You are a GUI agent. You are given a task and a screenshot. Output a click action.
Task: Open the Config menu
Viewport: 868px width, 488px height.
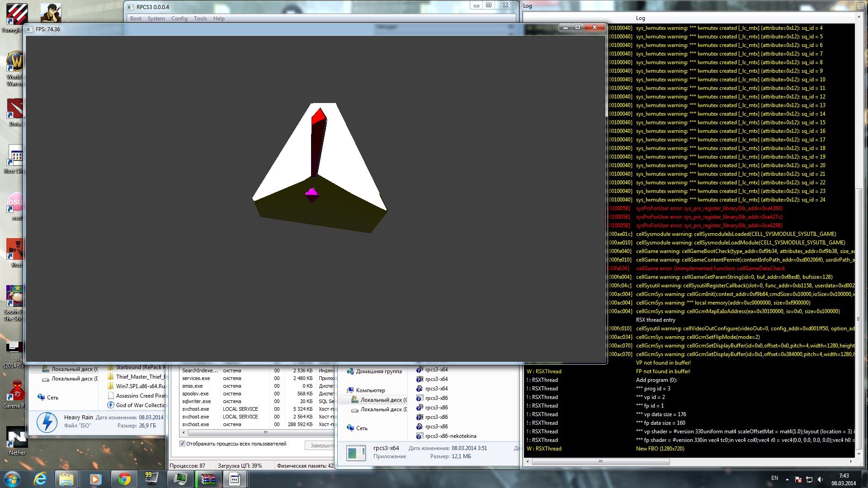179,19
